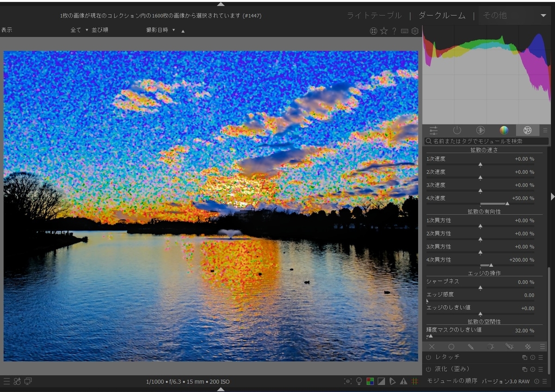Toggle color assessment lightbulb mode
This screenshot has height=392, width=555.
(x=359, y=381)
